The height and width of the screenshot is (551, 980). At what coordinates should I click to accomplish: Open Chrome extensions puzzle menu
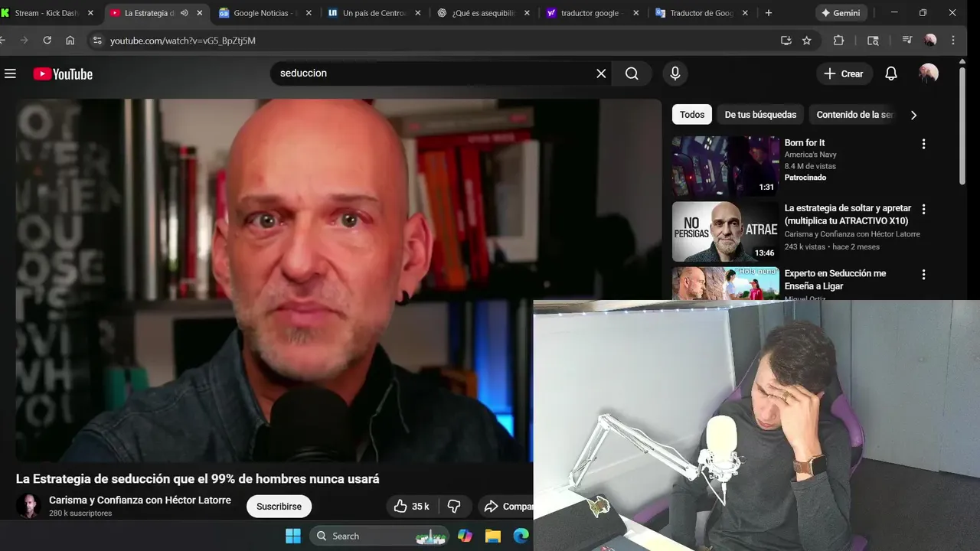point(838,41)
